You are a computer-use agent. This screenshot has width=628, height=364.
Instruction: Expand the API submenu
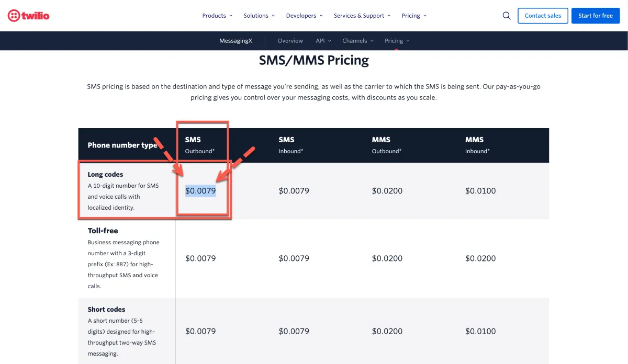pyautogui.click(x=323, y=41)
